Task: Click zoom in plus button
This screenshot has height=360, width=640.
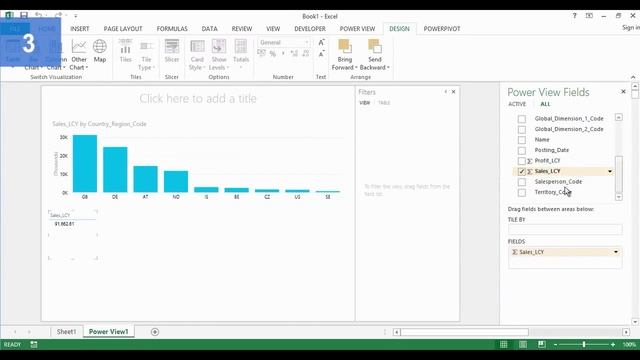Action: (613, 344)
